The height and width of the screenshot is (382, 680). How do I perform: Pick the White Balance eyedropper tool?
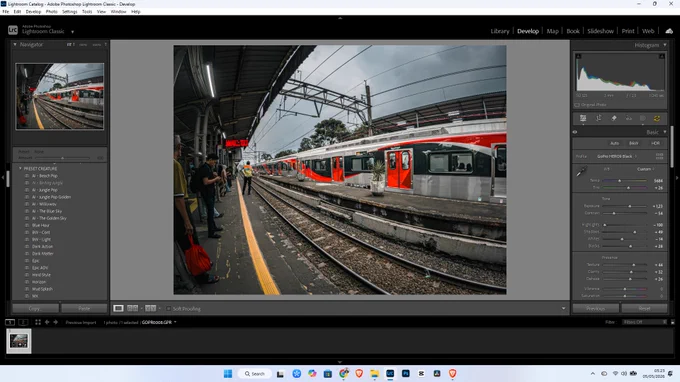click(x=581, y=172)
